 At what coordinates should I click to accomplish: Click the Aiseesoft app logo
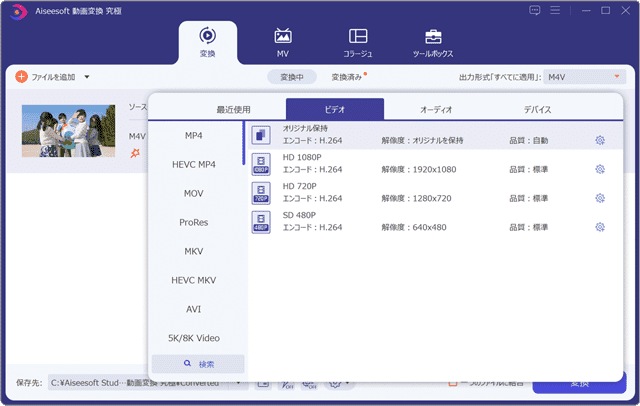[x=18, y=11]
